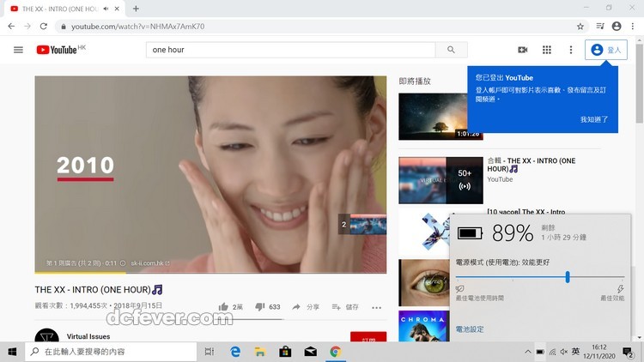Click the 10 часов The XX - Intro title

point(526,212)
